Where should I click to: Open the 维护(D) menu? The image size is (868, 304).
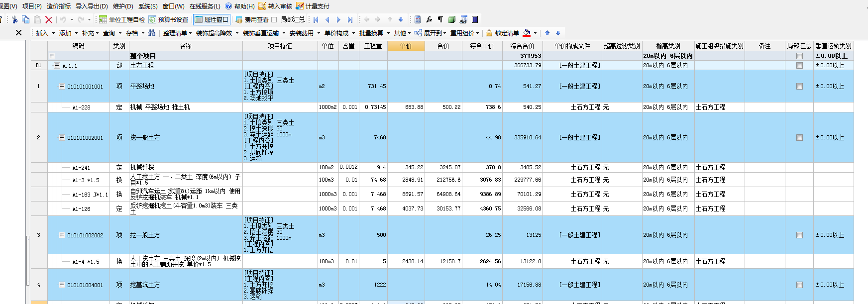tap(123, 6)
